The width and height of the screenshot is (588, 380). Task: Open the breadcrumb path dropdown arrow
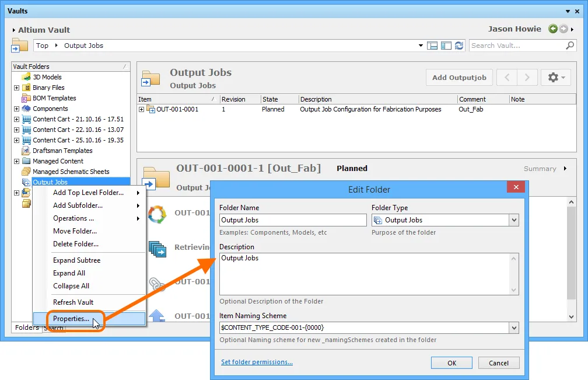coord(421,46)
